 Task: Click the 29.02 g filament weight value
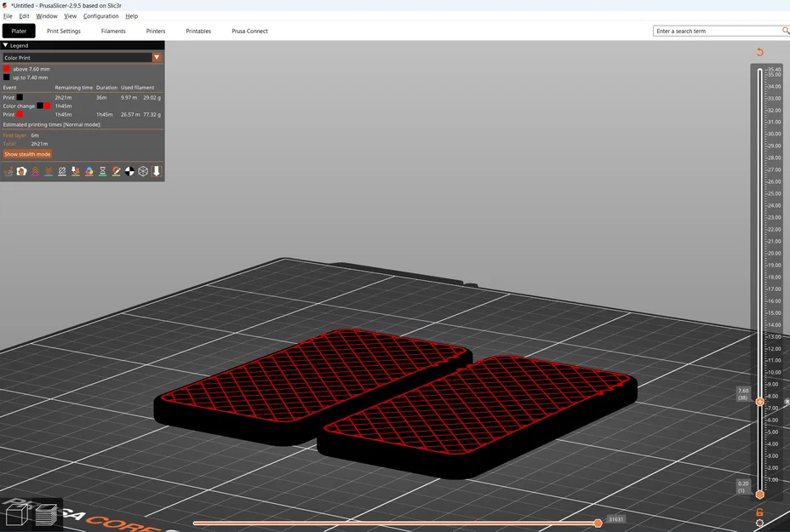pos(152,97)
